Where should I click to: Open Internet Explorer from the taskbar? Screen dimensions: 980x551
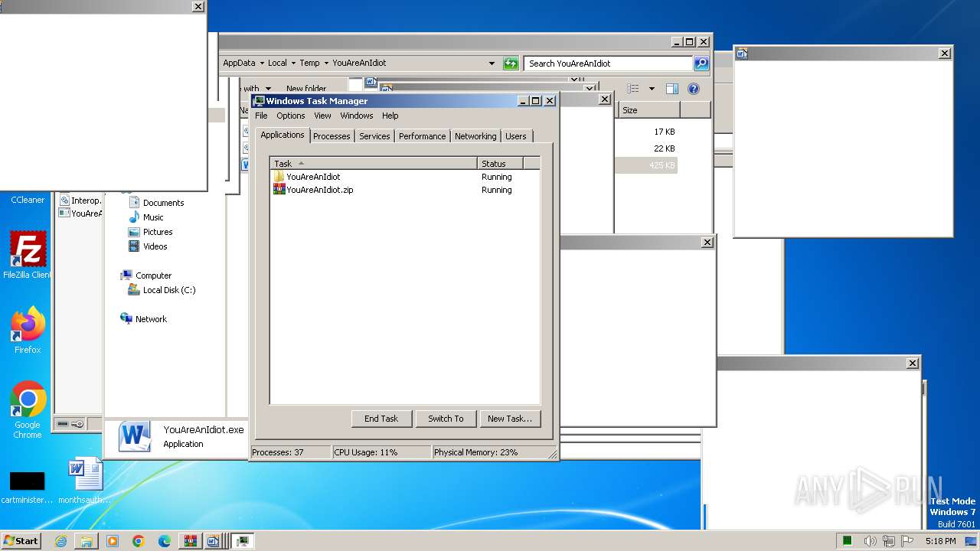point(60,541)
